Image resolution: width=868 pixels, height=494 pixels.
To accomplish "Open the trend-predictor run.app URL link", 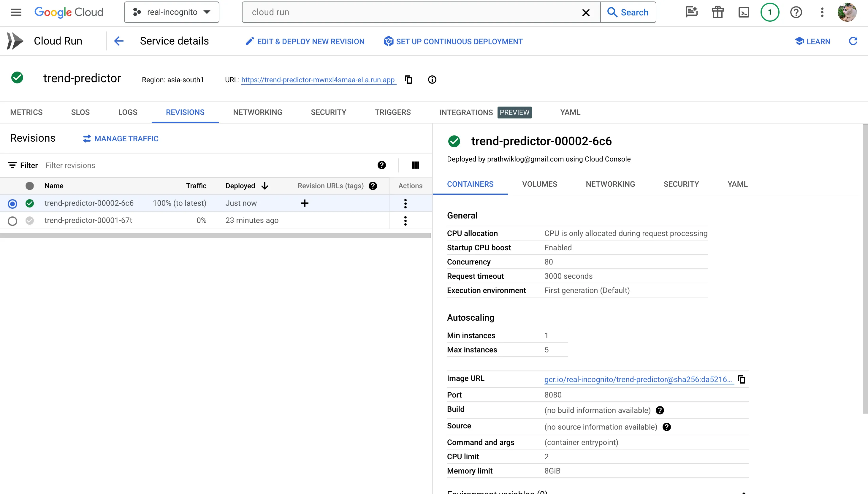I will [318, 80].
